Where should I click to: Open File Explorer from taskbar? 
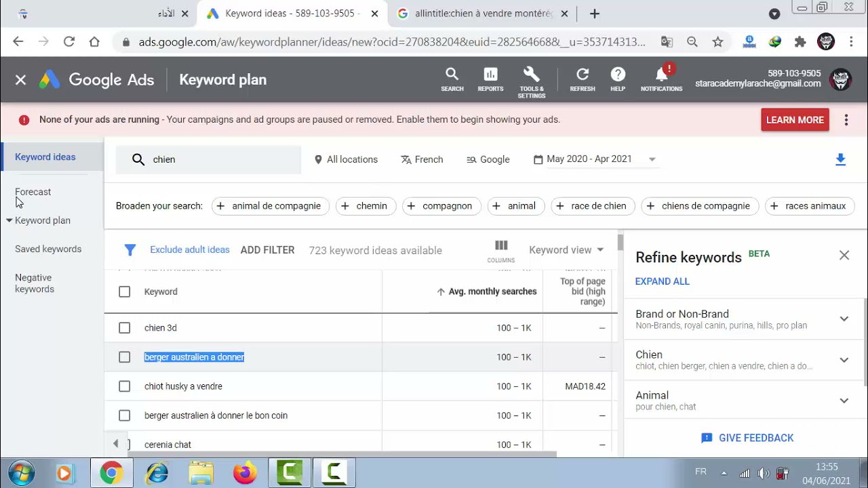[x=201, y=472]
